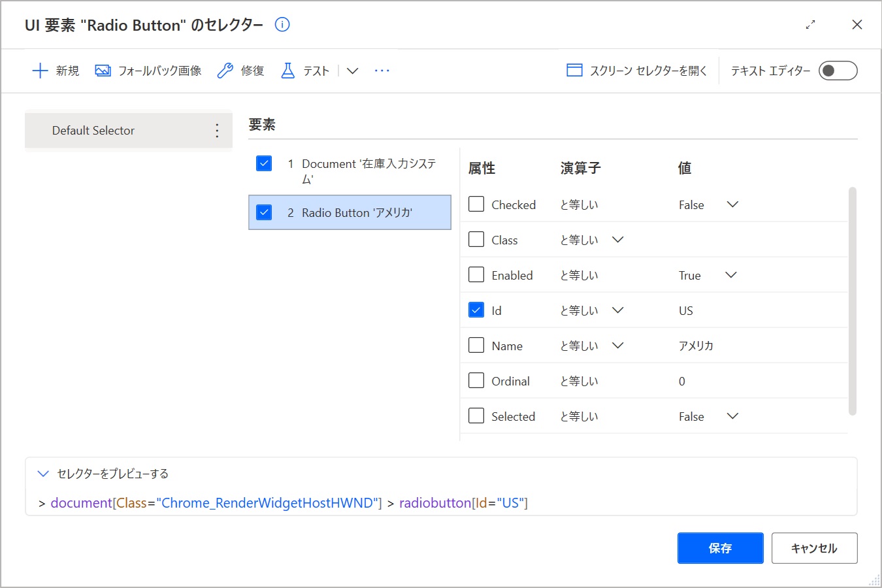
Task: Click the 演算子 column header
Action: click(580, 169)
